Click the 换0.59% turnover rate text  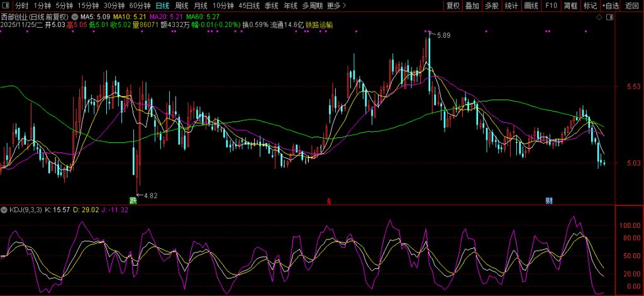point(255,25)
